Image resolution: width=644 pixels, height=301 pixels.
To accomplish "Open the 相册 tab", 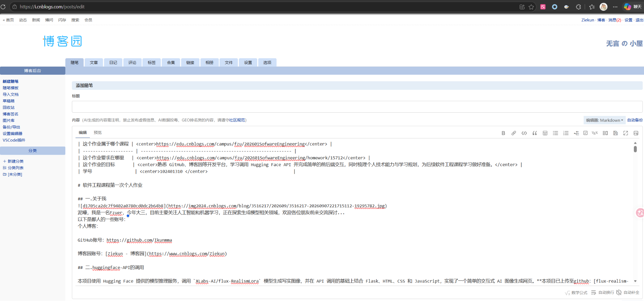I will coord(209,63).
